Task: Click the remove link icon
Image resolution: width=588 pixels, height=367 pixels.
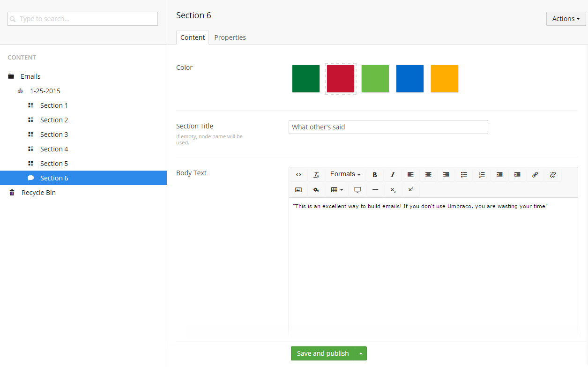Action: click(x=553, y=175)
